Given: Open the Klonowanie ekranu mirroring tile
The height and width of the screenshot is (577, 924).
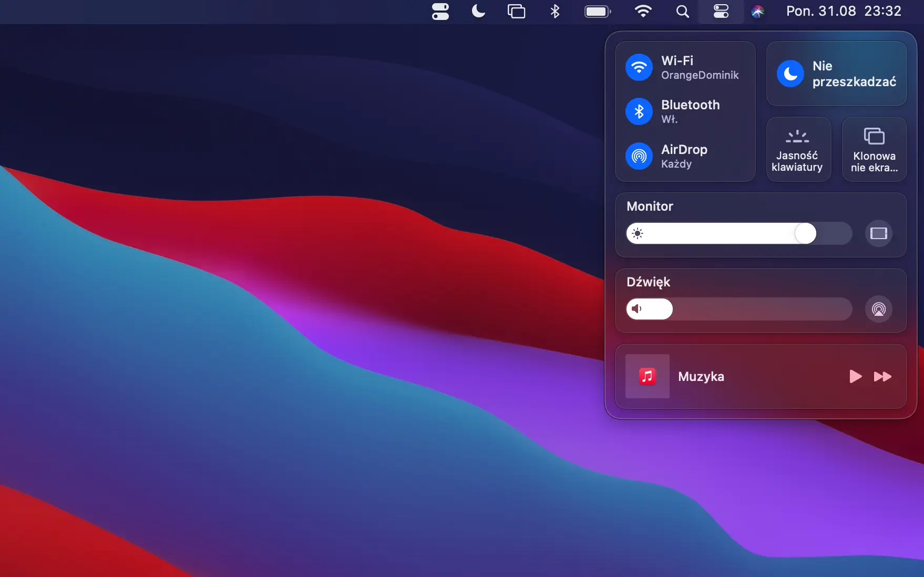Looking at the screenshot, I should pos(874,150).
